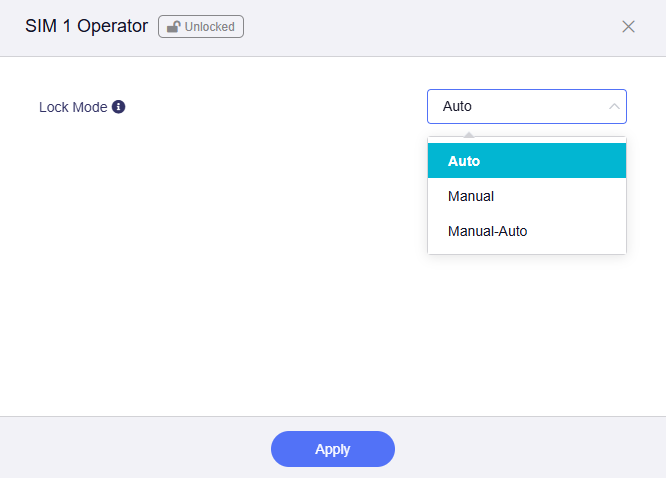Apply the SIM operator settings
666x478 pixels.
[333, 449]
